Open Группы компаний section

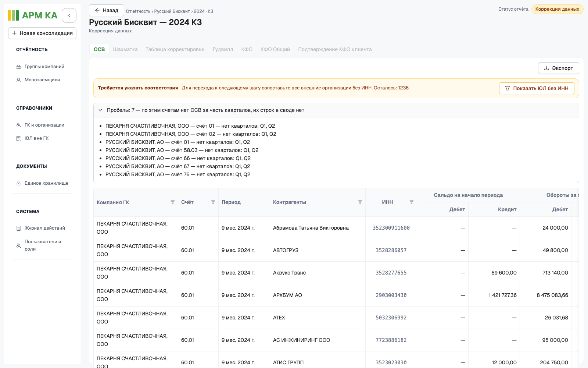tap(44, 67)
